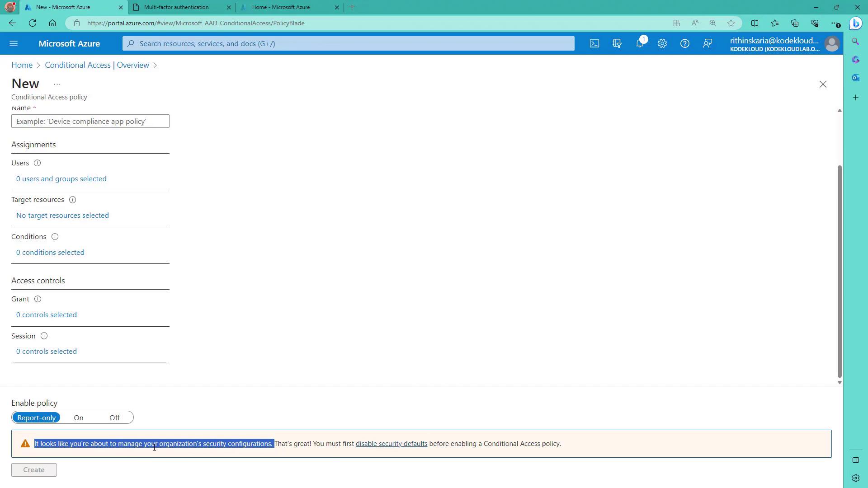The width and height of the screenshot is (868, 488).
Task: Click the disabled Create button
Action: click(34, 470)
